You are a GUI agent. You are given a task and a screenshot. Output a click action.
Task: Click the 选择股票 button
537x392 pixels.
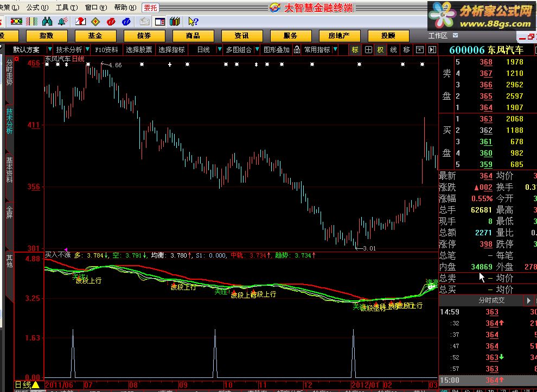(x=139, y=49)
